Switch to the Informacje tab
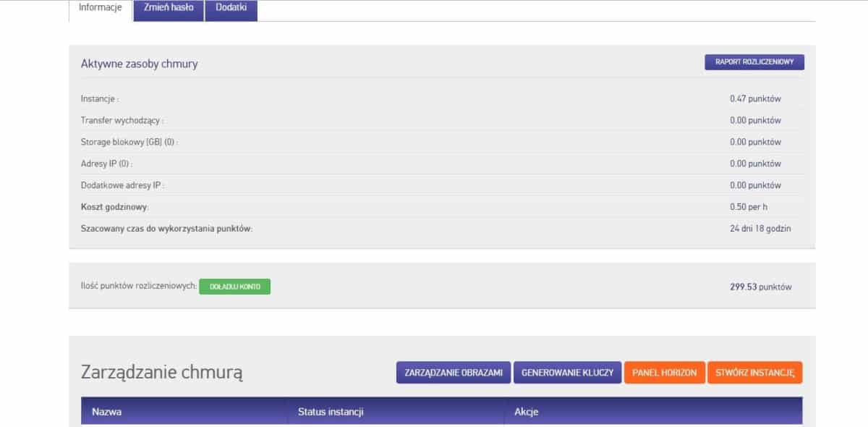 101,8
